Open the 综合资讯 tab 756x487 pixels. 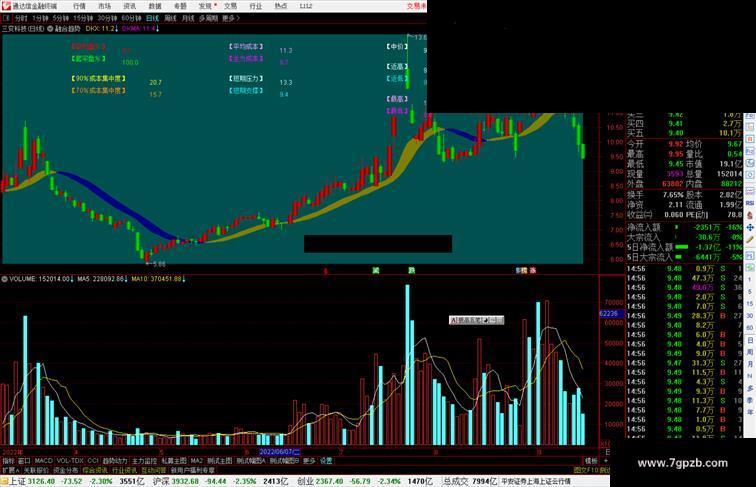pyautogui.click(x=95, y=470)
